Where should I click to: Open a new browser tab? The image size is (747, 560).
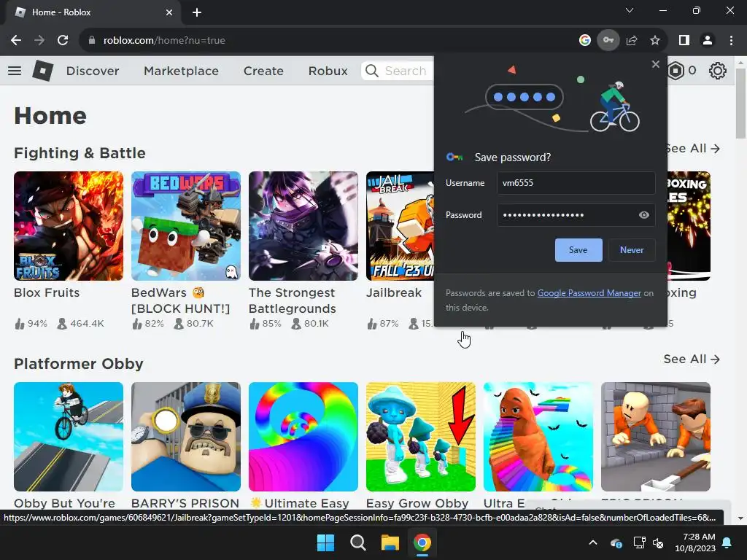pos(197,12)
